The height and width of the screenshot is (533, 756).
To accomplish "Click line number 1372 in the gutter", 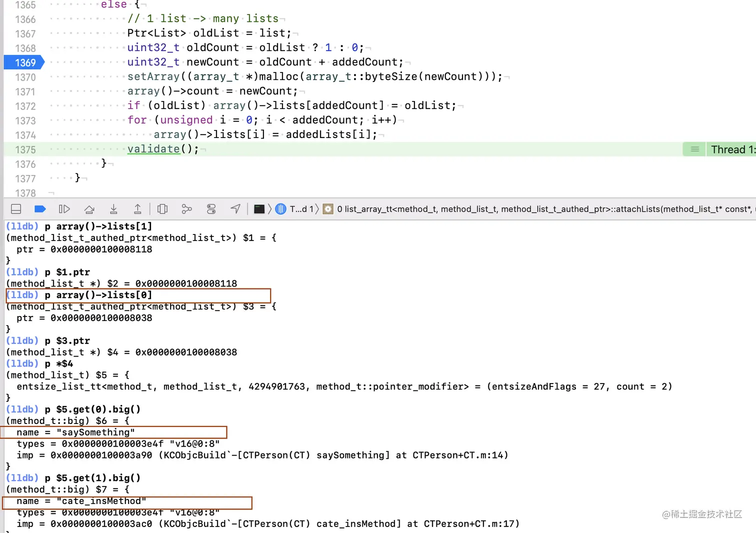I will 25,106.
